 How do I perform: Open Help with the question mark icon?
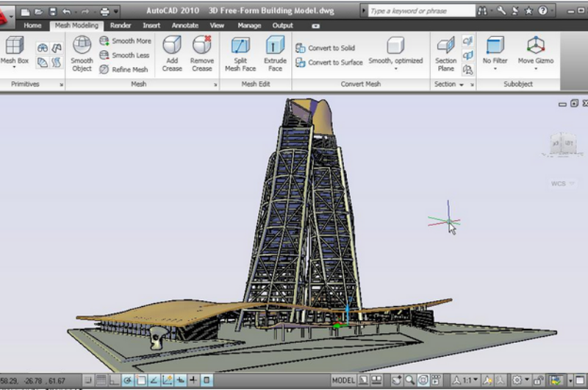pos(542,11)
